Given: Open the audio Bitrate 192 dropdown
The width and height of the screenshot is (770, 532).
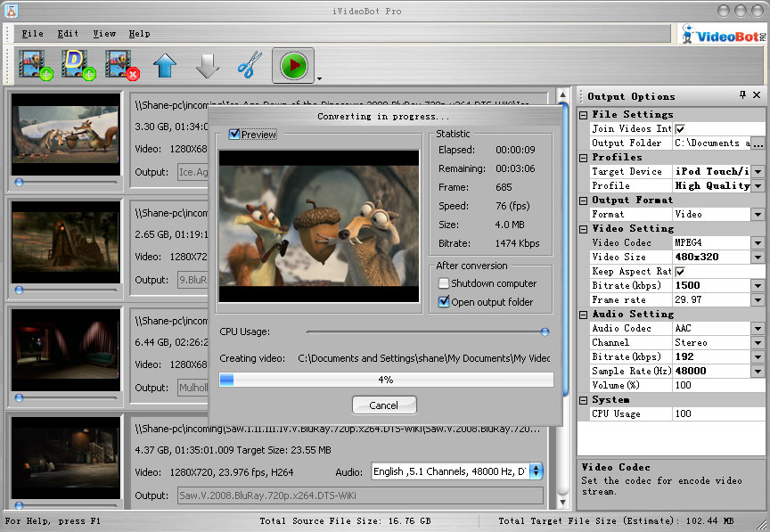Looking at the screenshot, I should [758, 356].
